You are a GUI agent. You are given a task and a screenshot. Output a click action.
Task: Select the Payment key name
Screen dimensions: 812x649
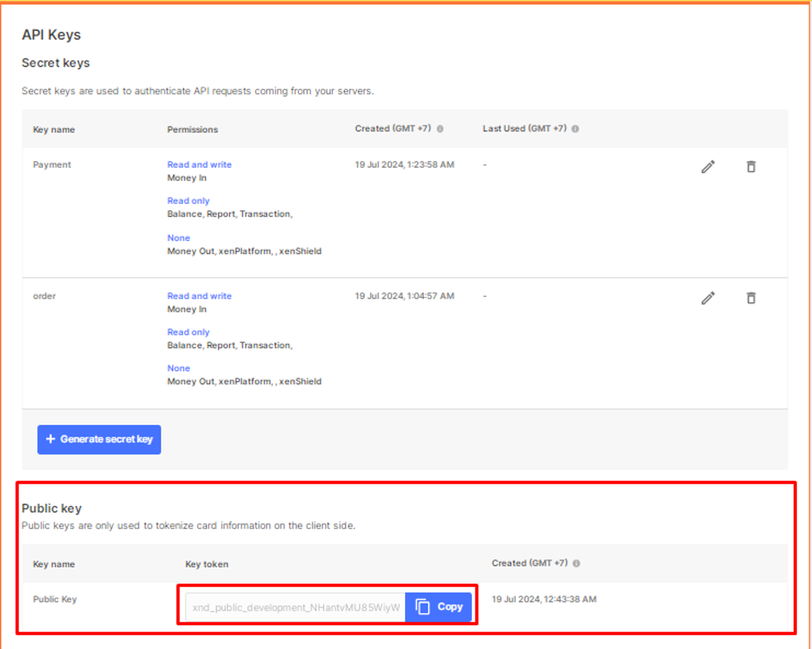[x=52, y=164]
